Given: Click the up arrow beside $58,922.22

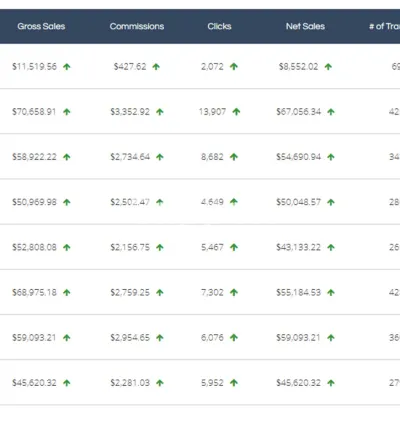Looking at the screenshot, I should tap(67, 157).
